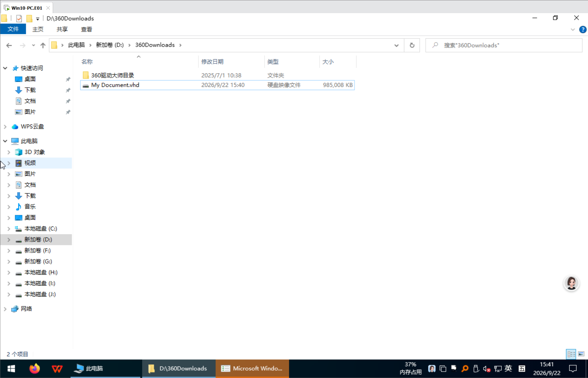Open the recent locations dropdown arrow
The height and width of the screenshot is (378, 588).
(33, 45)
